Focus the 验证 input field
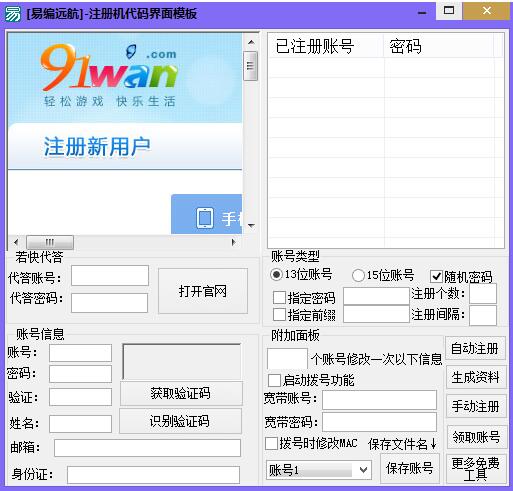This screenshot has height=491, width=513. tap(80, 397)
